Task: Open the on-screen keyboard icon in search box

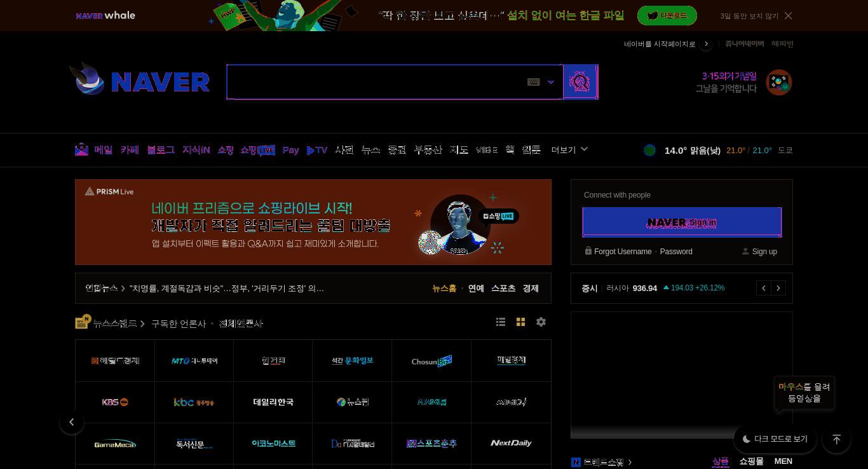Action: pos(534,82)
